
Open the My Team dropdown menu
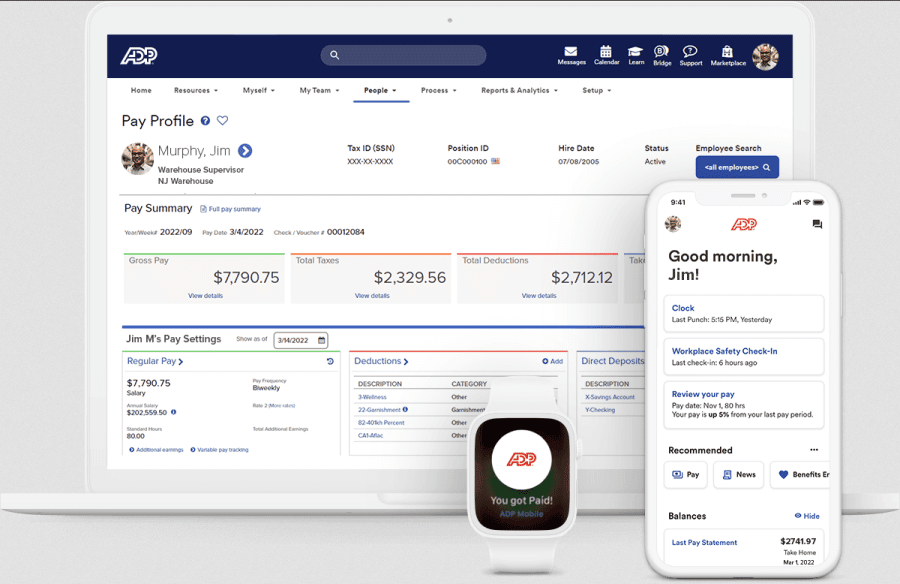click(x=319, y=90)
